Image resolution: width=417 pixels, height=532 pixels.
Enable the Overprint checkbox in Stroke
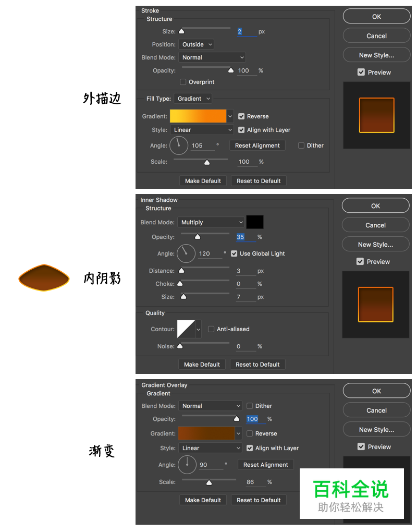click(x=182, y=82)
